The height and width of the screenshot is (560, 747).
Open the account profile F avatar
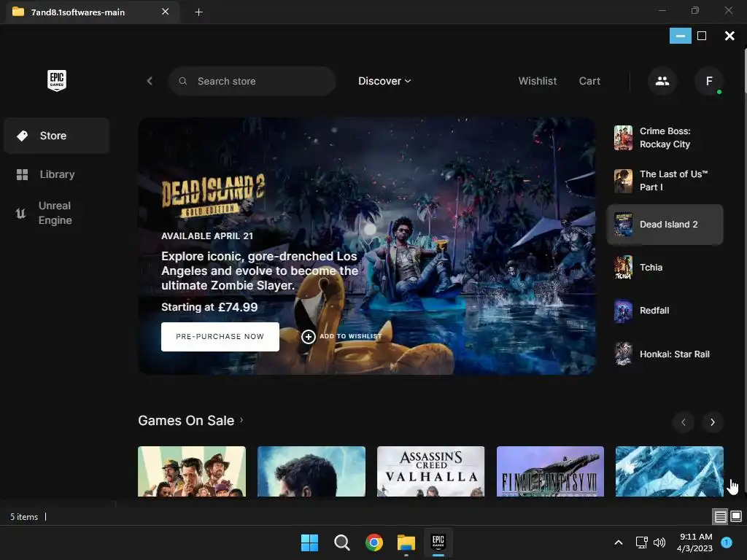[x=709, y=81]
